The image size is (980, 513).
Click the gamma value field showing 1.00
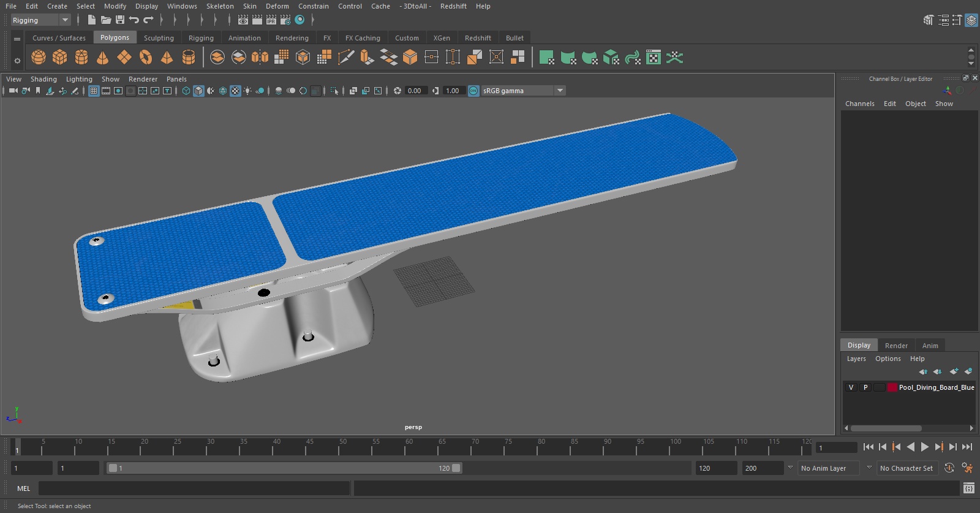click(453, 91)
